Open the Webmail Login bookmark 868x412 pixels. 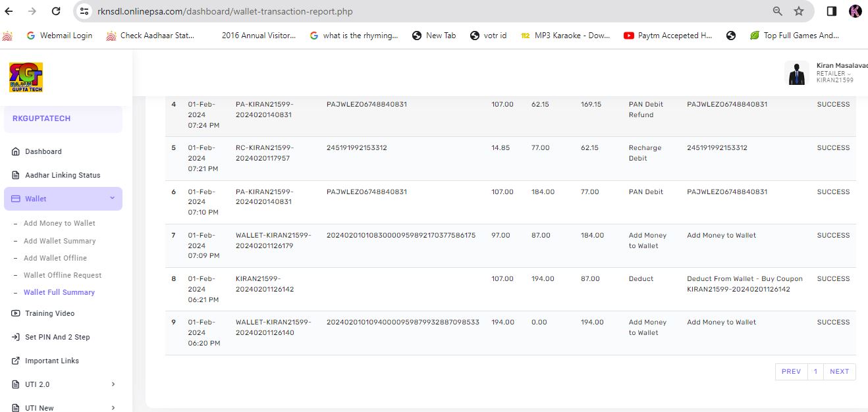point(66,36)
